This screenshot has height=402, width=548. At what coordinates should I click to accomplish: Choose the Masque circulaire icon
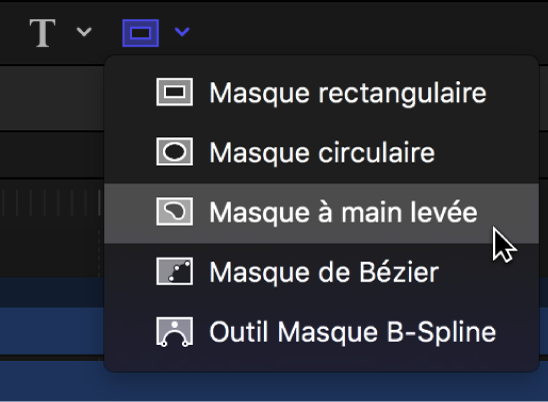point(174,152)
